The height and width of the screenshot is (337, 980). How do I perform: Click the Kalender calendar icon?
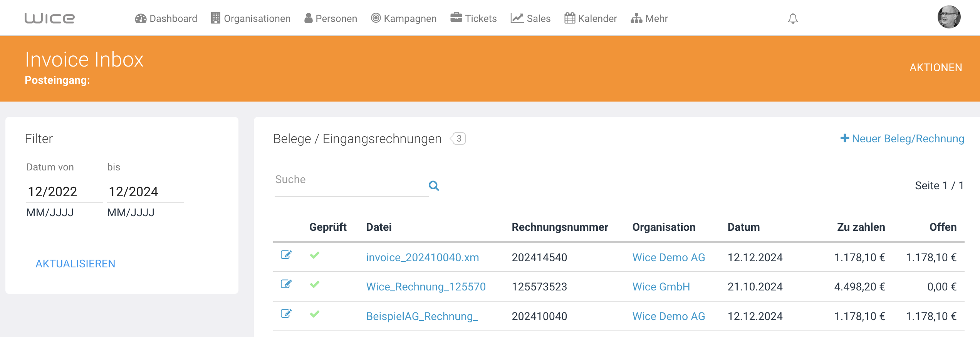[x=570, y=18]
